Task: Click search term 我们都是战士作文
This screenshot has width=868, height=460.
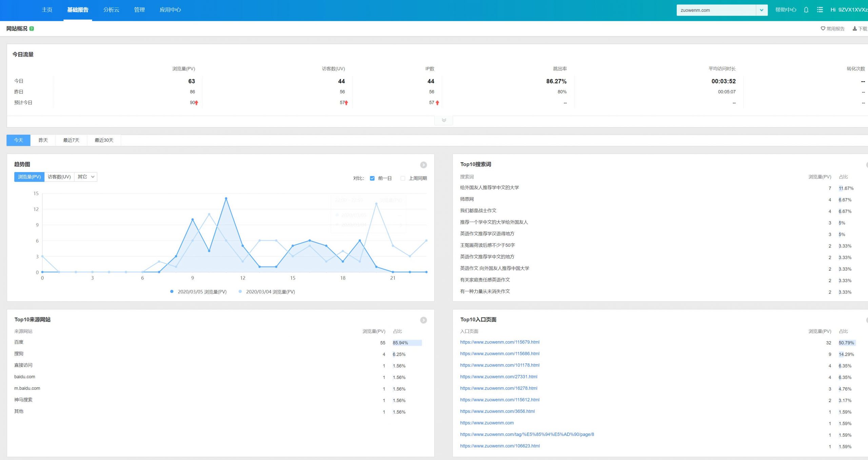Action: click(x=478, y=211)
